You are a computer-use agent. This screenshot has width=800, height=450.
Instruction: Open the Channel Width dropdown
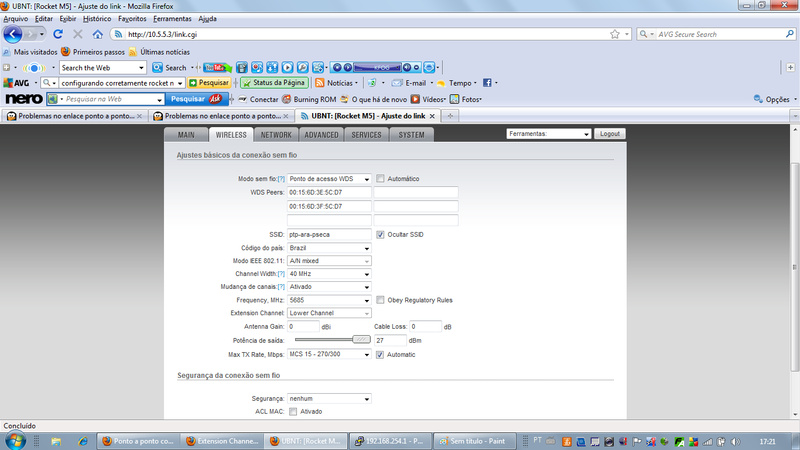329,274
